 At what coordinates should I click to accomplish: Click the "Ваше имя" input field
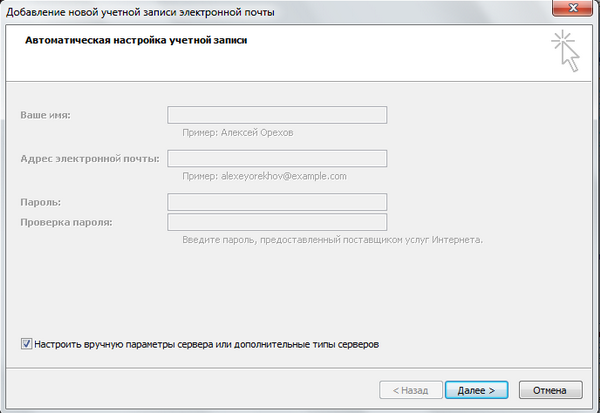[277, 115]
